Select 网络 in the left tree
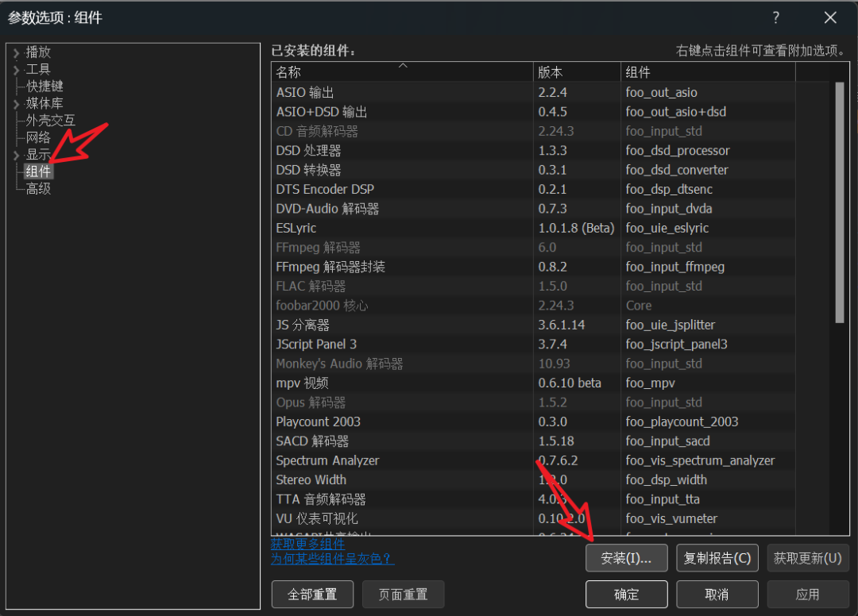Viewport: 858px width, 616px height. pos(38,138)
